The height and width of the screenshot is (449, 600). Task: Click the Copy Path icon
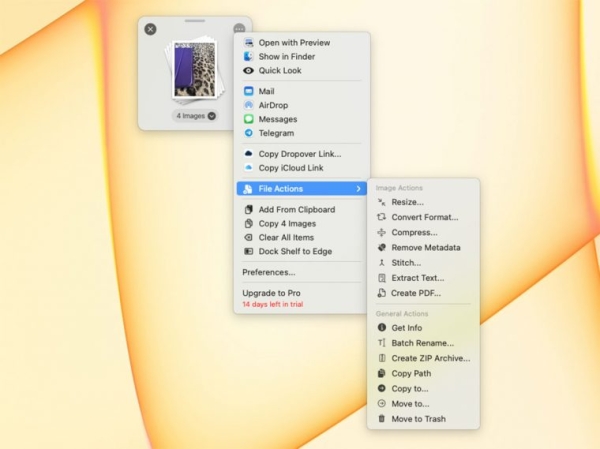point(382,373)
